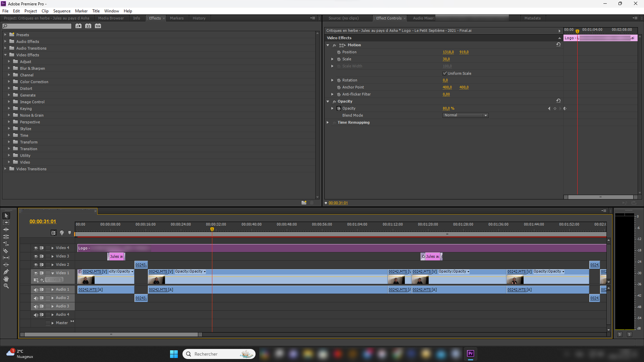This screenshot has width=644, height=362.
Task: Switch to the Metadata tab
Action: coord(532,18)
